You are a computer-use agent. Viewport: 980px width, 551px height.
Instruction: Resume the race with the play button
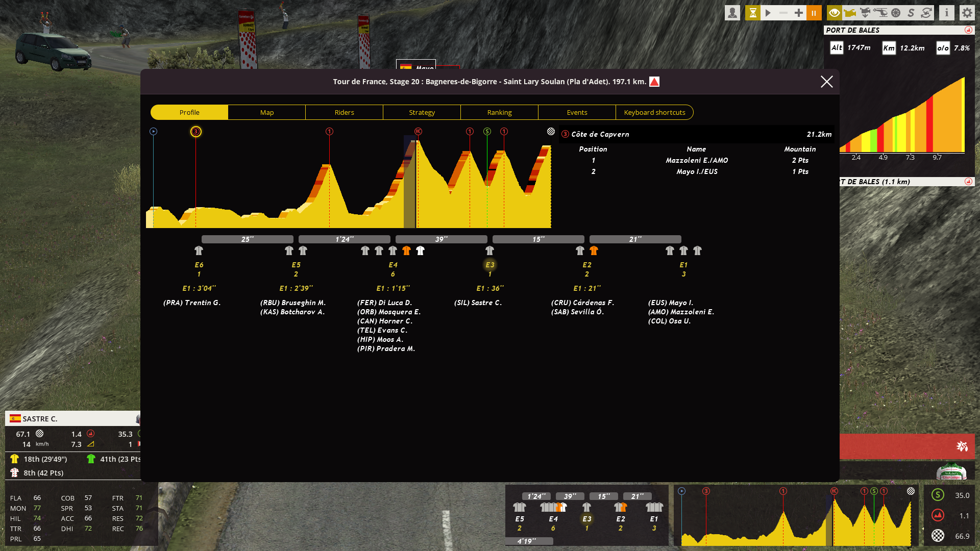coord(768,13)
